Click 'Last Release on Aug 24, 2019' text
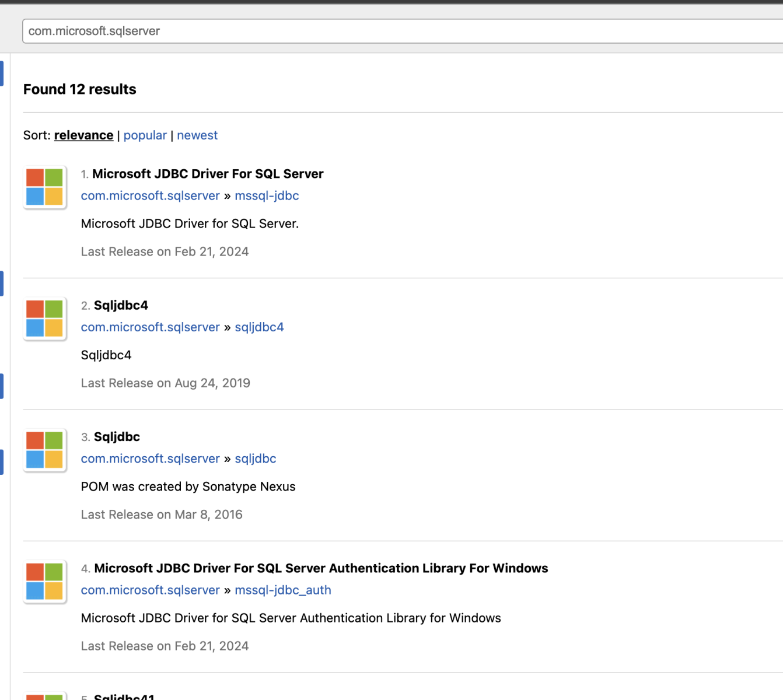 tap(166, 383)
